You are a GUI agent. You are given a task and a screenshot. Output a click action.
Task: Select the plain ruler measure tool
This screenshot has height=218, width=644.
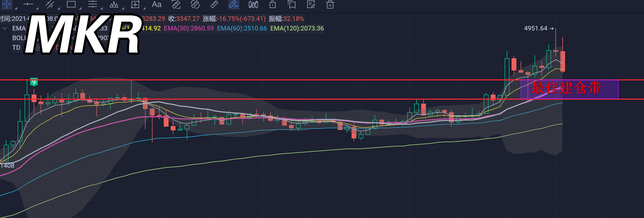(214, 5)
